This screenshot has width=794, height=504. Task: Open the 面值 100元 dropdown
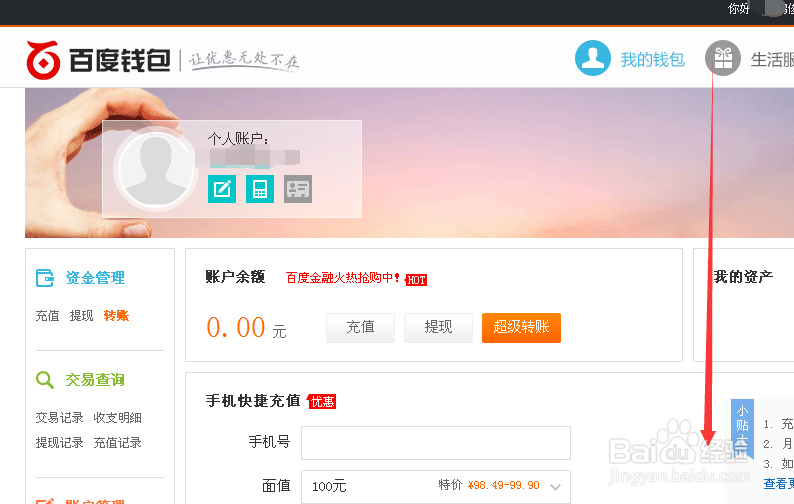(x=436, y=486)
